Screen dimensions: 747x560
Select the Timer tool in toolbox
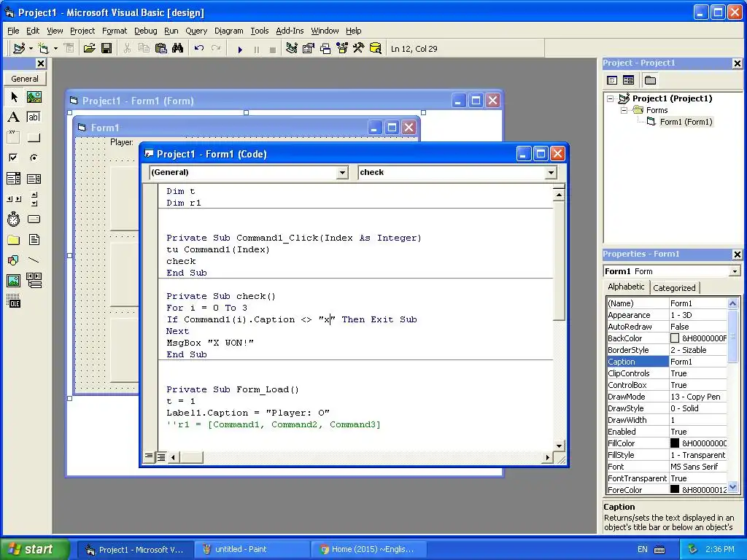[x=14, y=219]
